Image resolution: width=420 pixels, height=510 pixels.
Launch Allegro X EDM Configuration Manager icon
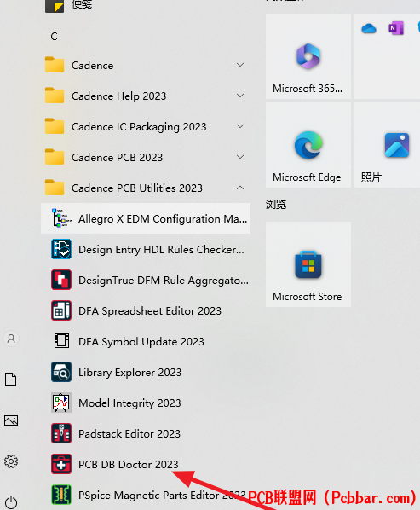point(61,218)
